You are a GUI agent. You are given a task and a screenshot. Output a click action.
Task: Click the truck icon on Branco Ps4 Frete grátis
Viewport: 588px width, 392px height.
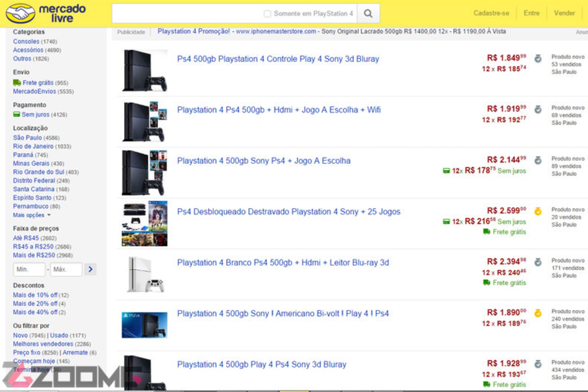point(487,282)
